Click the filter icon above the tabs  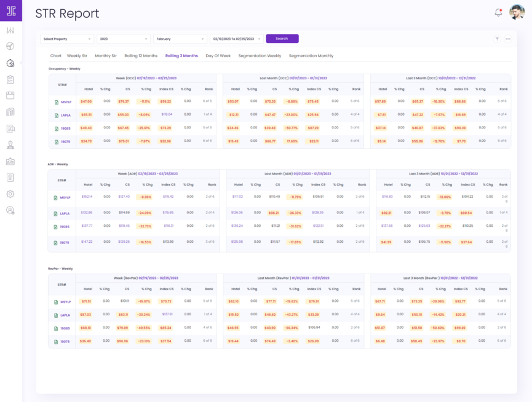[497, 39]
